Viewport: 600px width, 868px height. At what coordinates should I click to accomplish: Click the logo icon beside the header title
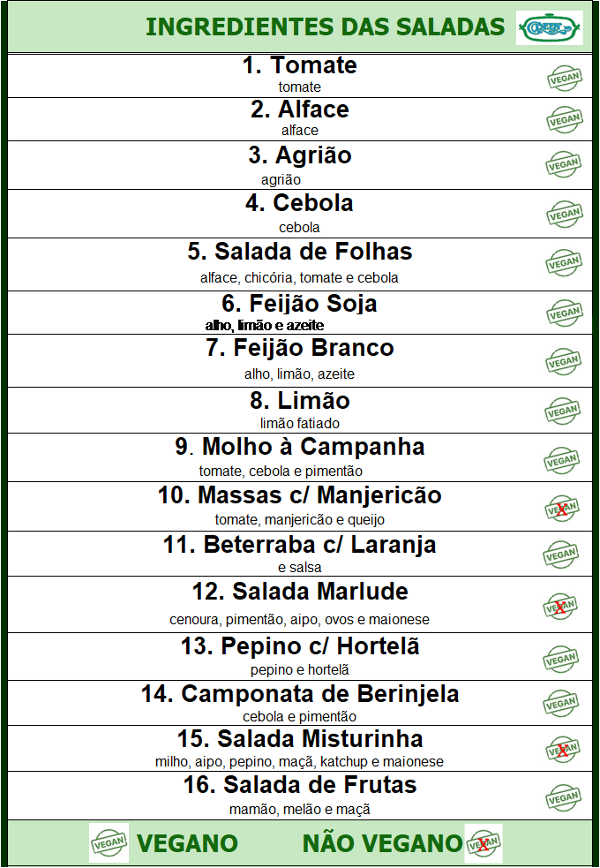click(549, 27)
